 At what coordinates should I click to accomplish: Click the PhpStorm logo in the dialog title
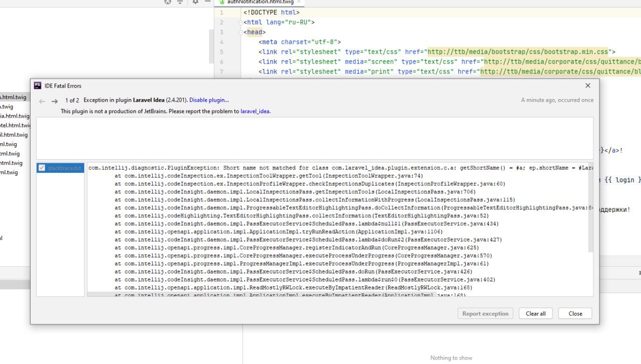pyautogui.click(x=38, y=86)
